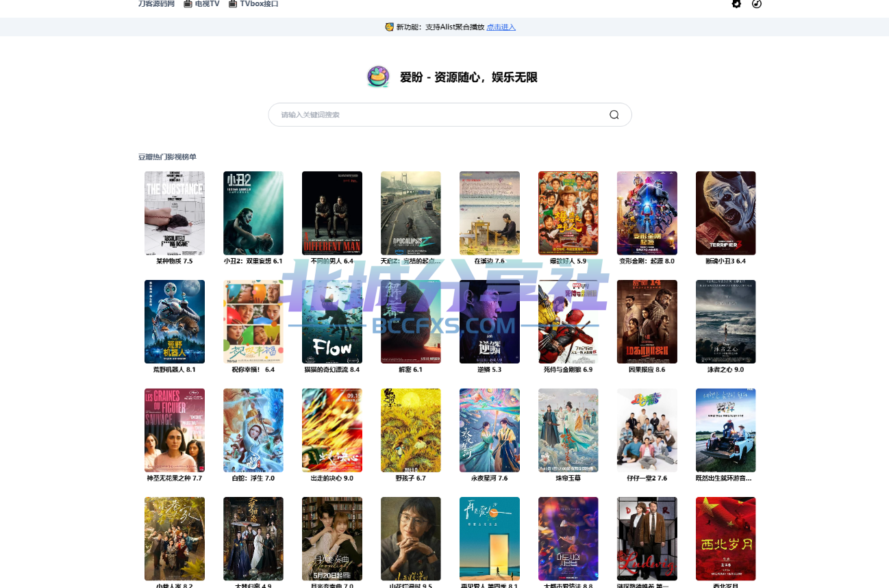
Task: Open the Terrifier 3 poster 断魂小丑3
Action: (x=726, y=213)
